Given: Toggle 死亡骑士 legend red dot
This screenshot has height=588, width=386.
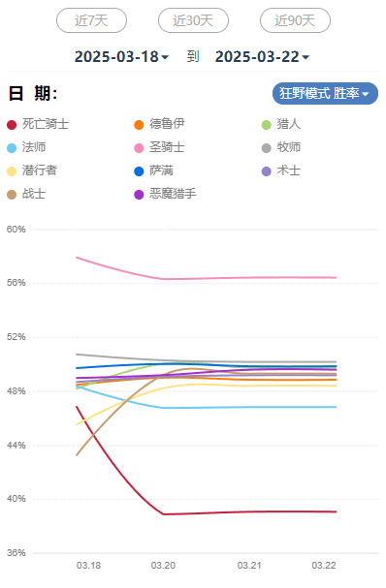Looking at the screenshot, I should point(12,125).
